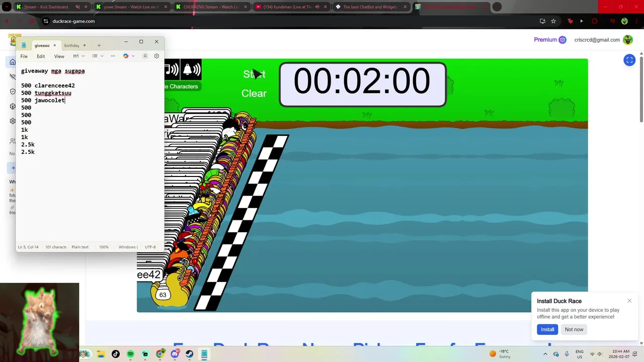
Task: Toggle the bell sound effects icon
Action: pos(191,69)
